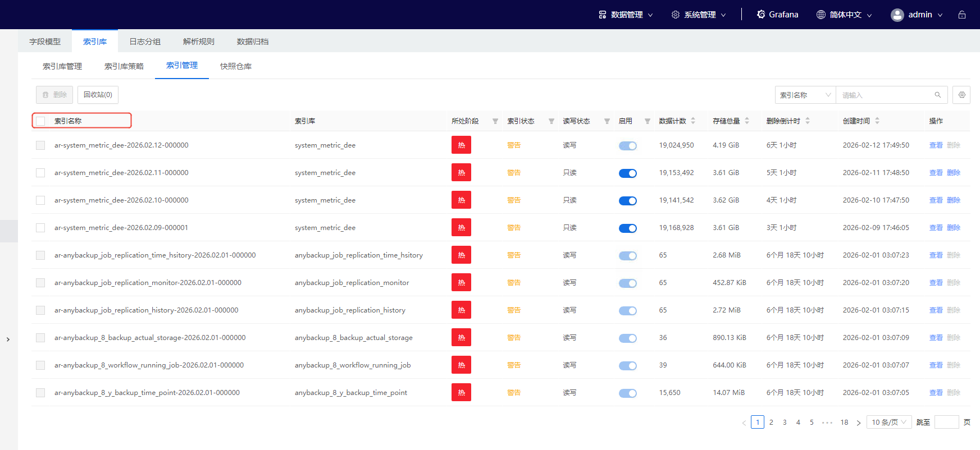Viewport: 980px width, 450px height.
Task: Open table column settings gear
Action: (962, 95)
